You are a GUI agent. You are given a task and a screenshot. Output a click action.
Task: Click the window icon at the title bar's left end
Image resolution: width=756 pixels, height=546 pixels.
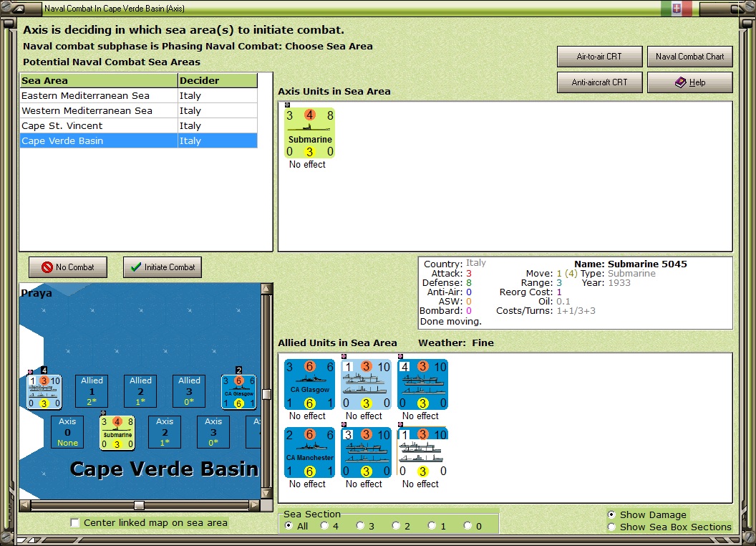pyautogui.click(x=19, y=8)
